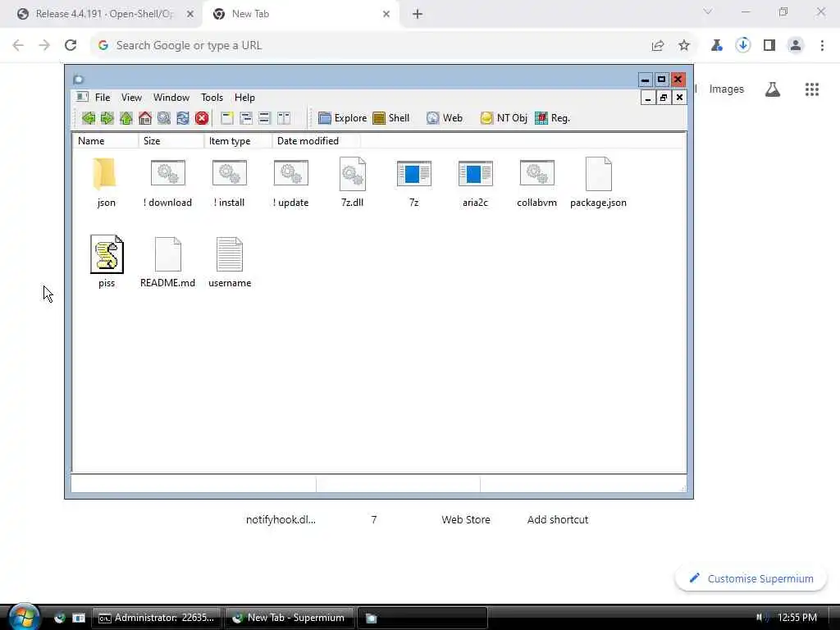
Task: Click the Add shortcut tile
Action: (x=558, y=519)
